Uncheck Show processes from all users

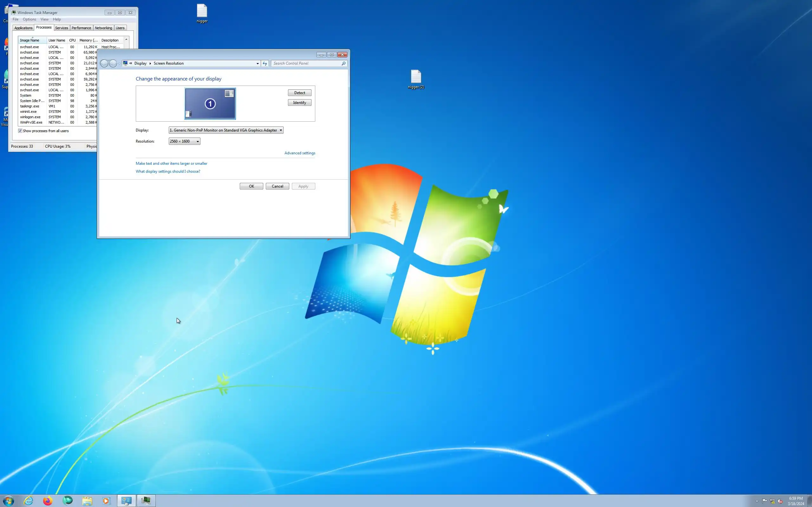coord(20,131)
